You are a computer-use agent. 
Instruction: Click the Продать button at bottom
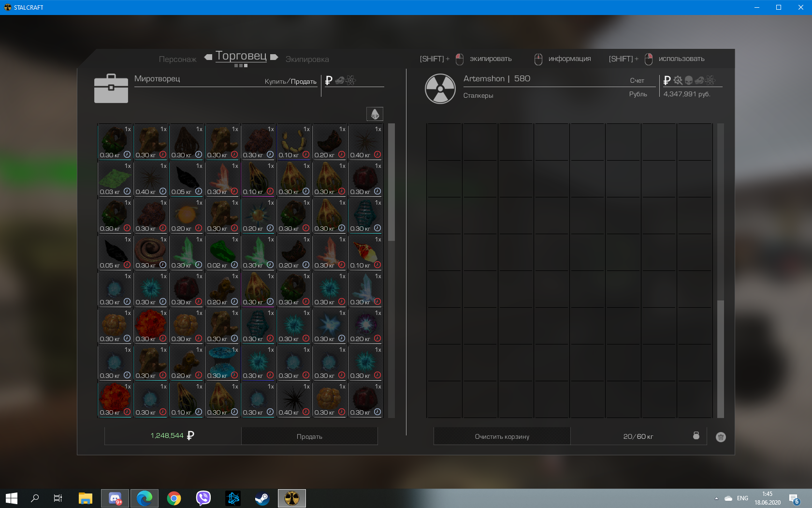pos(309,436)
